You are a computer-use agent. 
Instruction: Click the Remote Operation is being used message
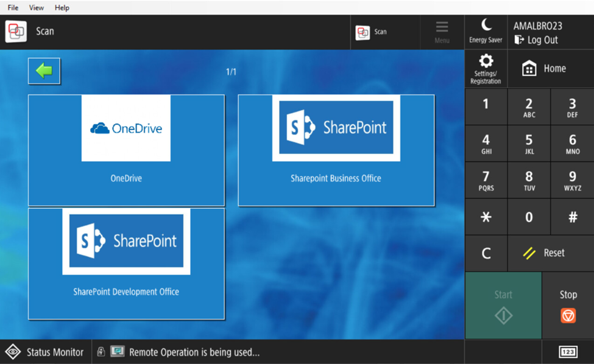[194, 352]
